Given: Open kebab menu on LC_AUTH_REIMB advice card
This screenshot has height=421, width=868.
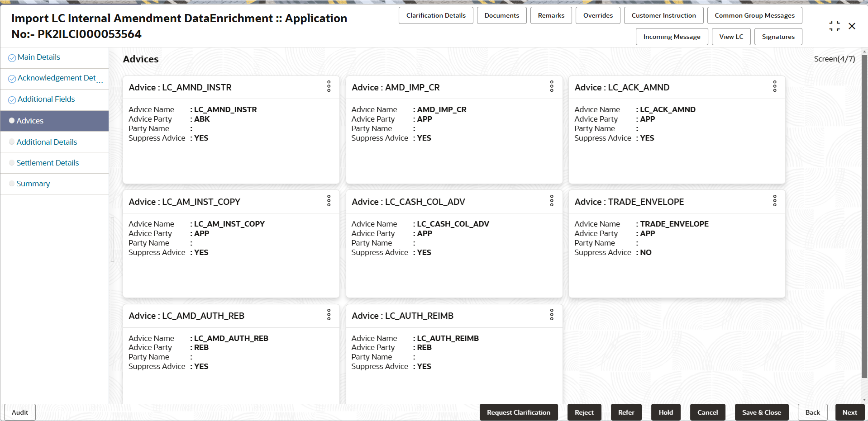Looking at the screenshot, I should click(x=552, y=315).
